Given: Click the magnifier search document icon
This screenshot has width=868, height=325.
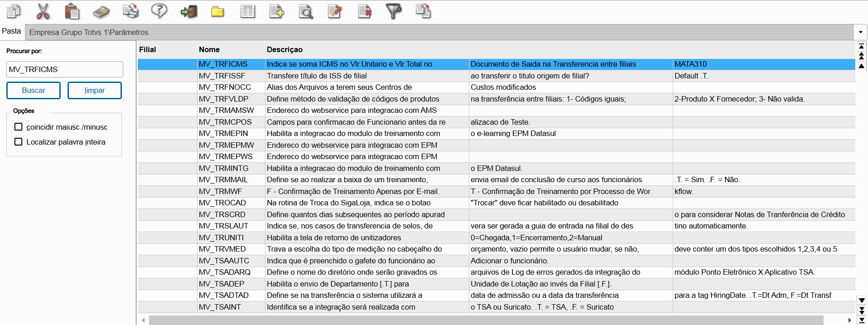Looking at the screenshot, I should [306, 11].
